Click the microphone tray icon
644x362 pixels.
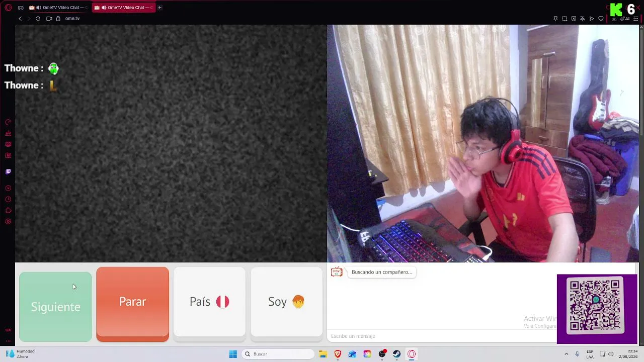coord(577,354)
